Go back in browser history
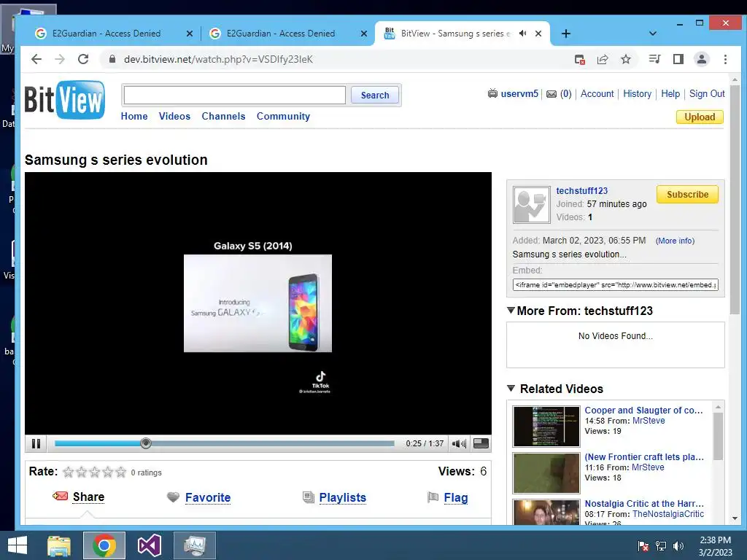Image resolution: width=747 pixels, height=560 pixels. click(36, 59)
